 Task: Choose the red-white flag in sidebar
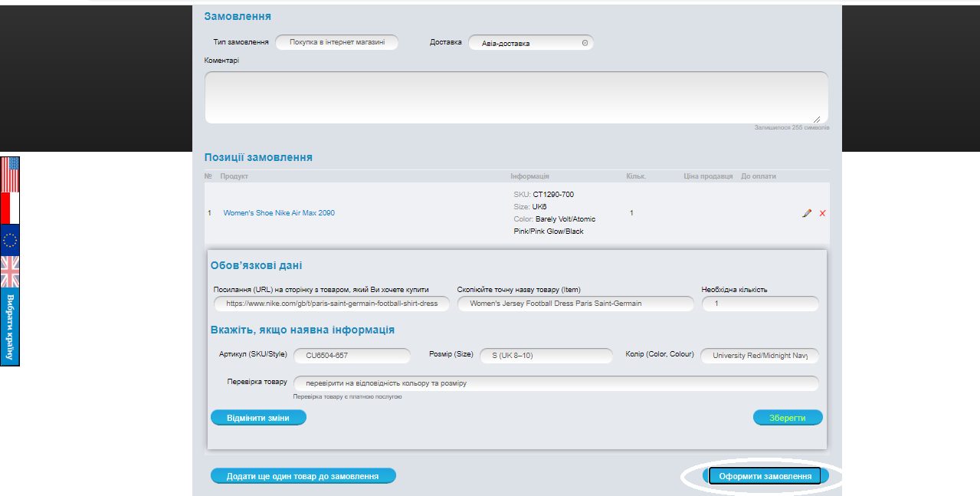pos(10,208)
